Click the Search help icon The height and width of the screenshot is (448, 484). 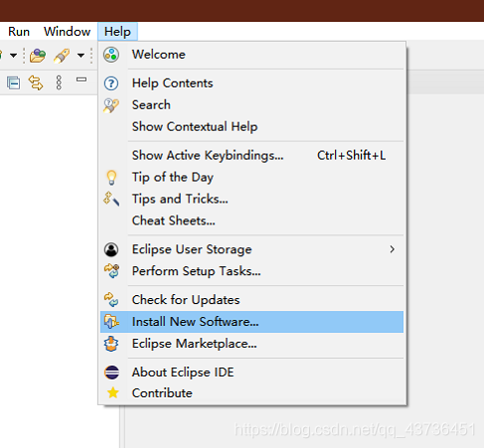(111, 105)
